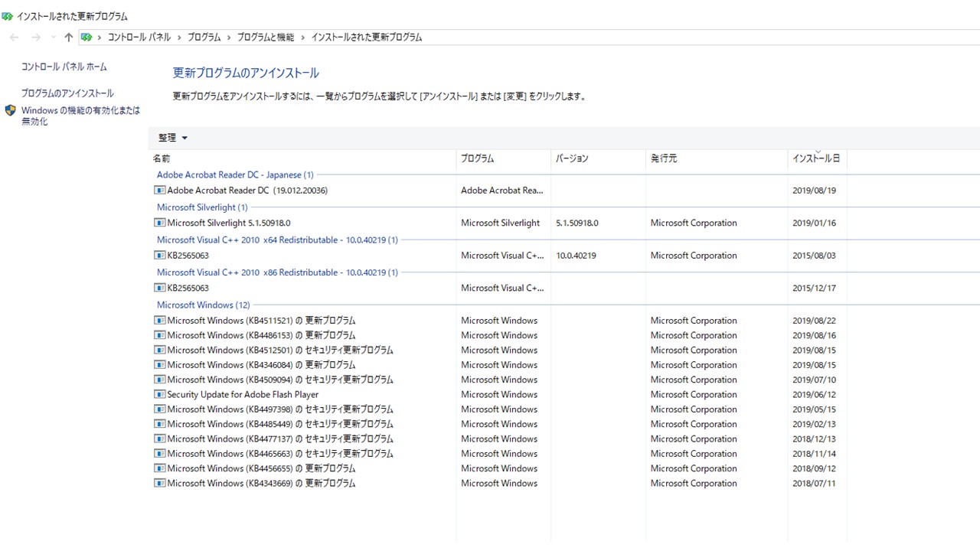Click the icon of KB4512501 security update row
Screen dimensions: 980x551
click(x=159, y=350)
